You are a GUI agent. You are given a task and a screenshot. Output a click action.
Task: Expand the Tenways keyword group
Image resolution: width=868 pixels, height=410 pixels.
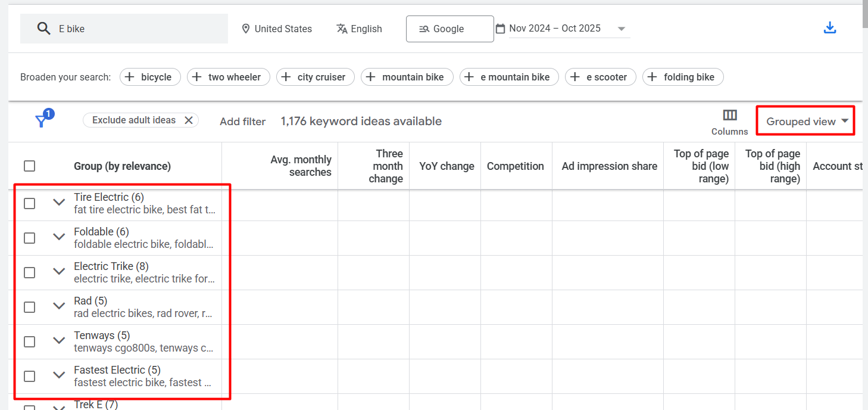click(x=59, y=341)
